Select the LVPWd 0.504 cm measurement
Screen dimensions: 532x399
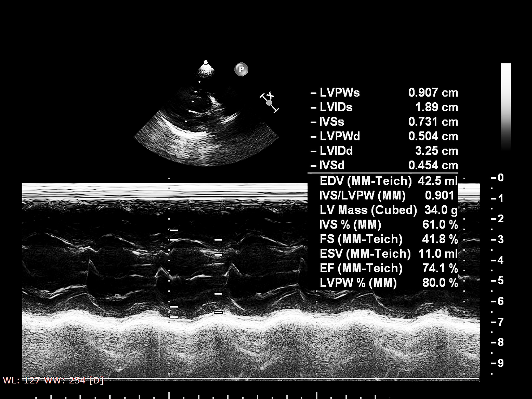coord(384,136)
